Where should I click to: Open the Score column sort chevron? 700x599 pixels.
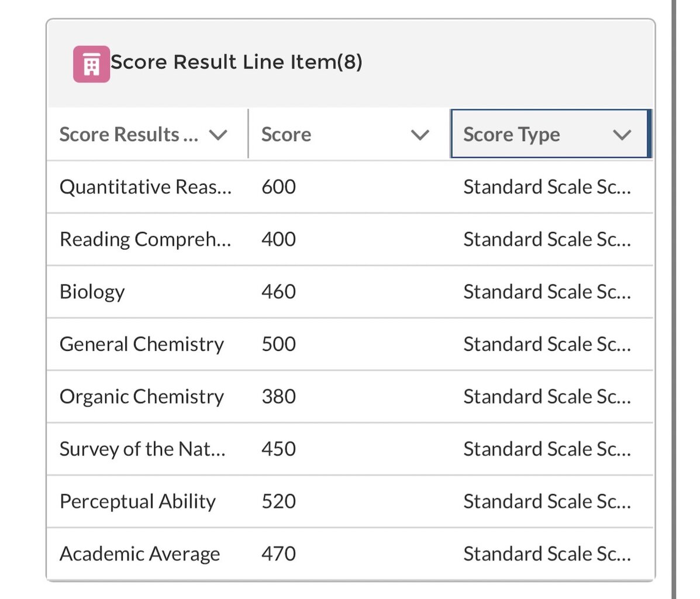420,135
